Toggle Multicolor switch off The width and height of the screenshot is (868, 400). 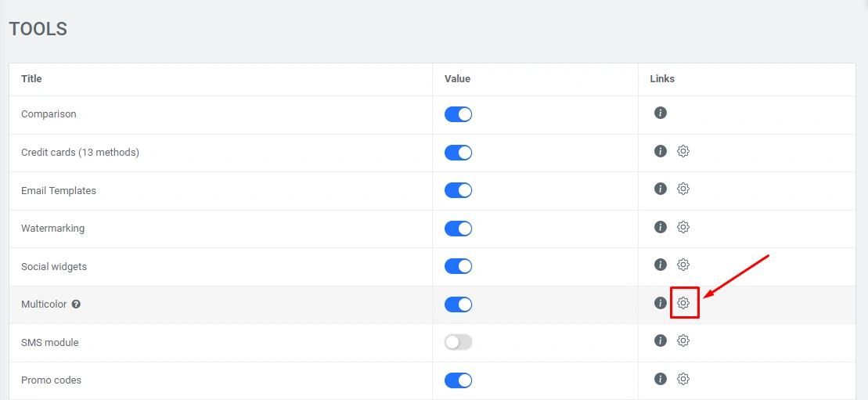click(x=458, y=305)
